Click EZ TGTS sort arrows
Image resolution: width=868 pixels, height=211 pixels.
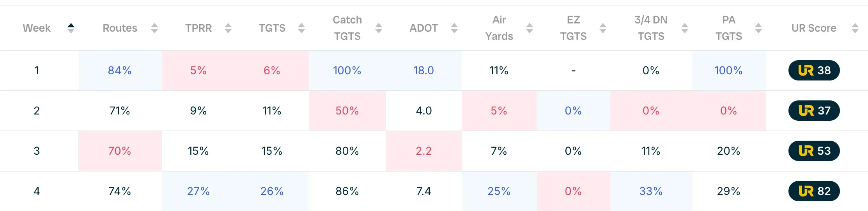coord(603,28)
